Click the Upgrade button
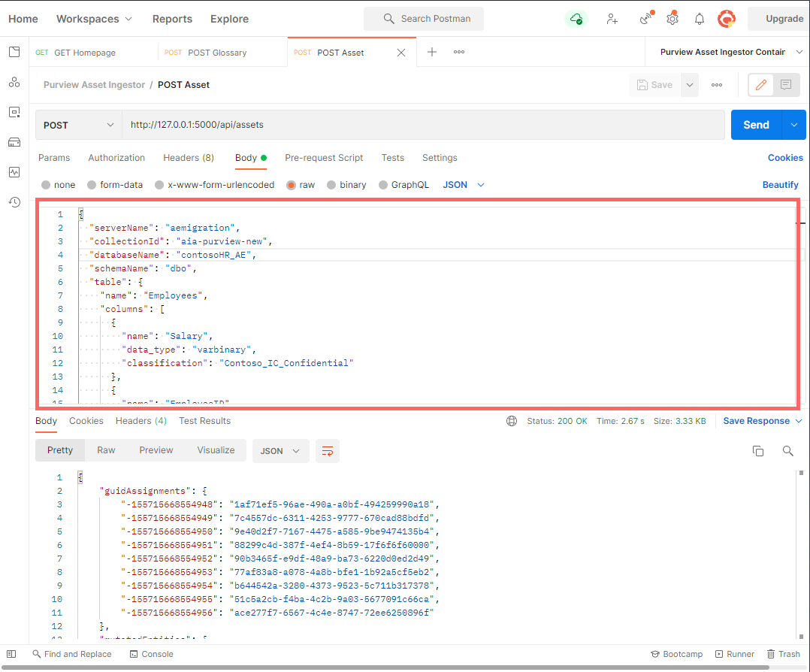Screen dimensions: 810x672 coord(781,19)
